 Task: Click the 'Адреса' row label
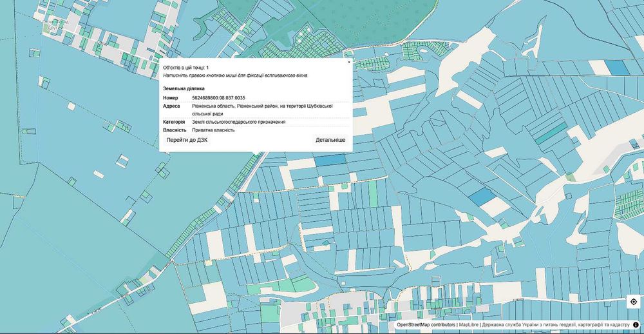click(171, 106)
